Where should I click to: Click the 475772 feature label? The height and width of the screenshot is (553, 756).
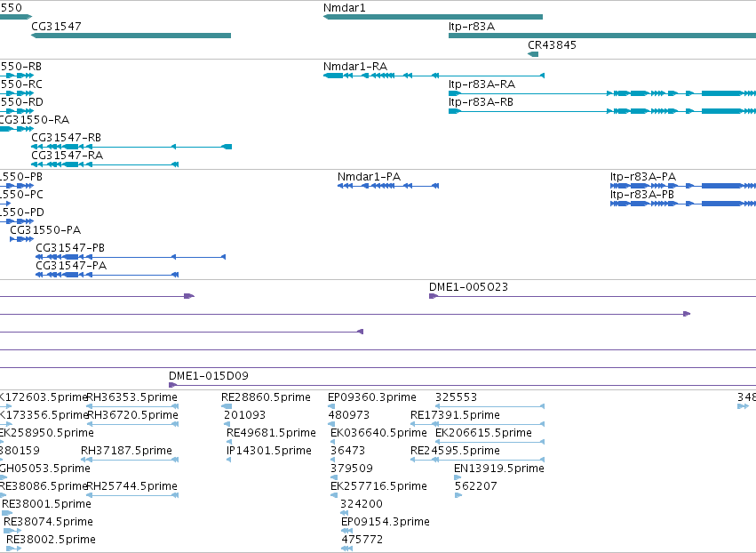[362, 540]
